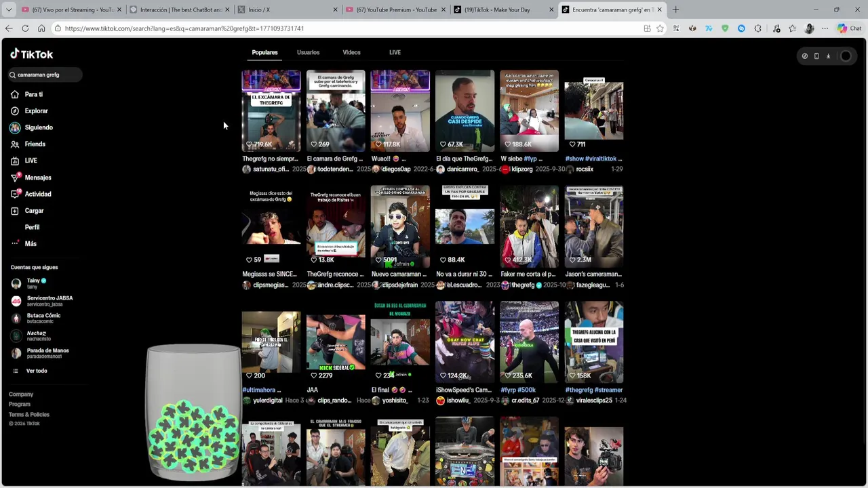Open 'El día que TheGrefg' video thumbnail

pos(465,110)
